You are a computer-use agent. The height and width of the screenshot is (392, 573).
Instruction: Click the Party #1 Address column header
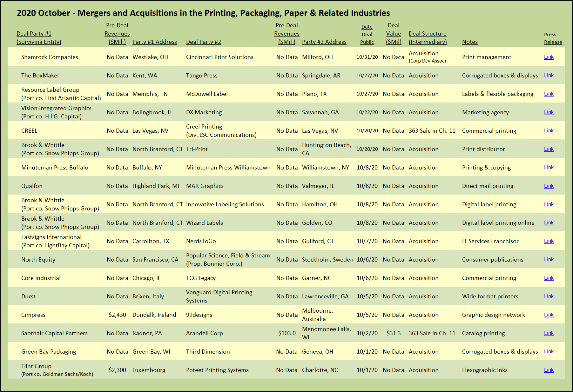point(155,42)
